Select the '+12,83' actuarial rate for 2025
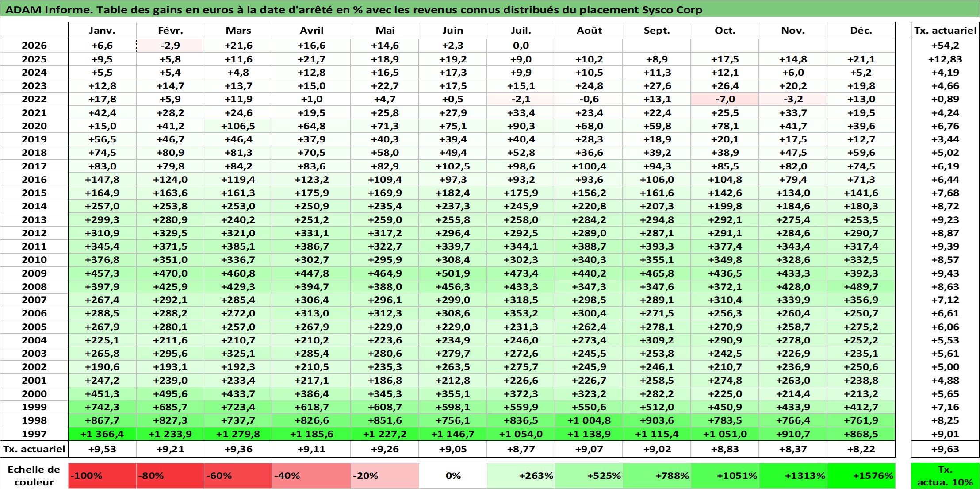Image resolution: width=980 pixels, height=489 pixels. tap(946, 59)
